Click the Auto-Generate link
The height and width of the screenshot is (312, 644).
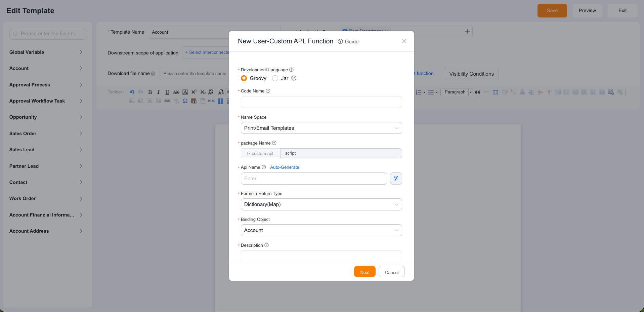[x=285, y=167]
